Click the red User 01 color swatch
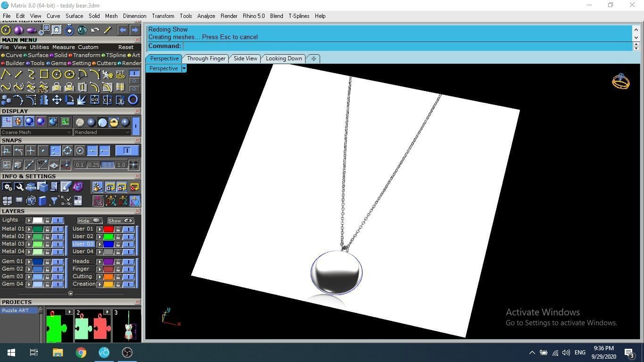This screenshot has width=644, height=362. pyautogui.click(x=108, y=229)
